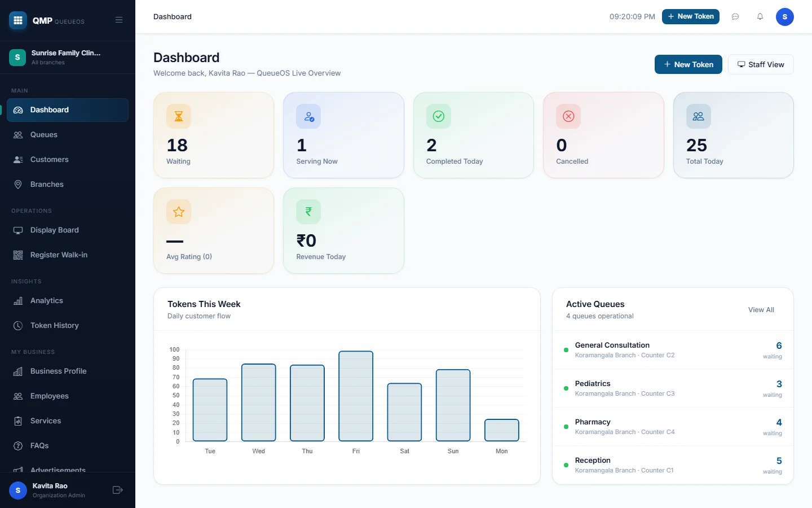
Task: Click the Mon bar in Tokens chart
Action: [502, 430]
